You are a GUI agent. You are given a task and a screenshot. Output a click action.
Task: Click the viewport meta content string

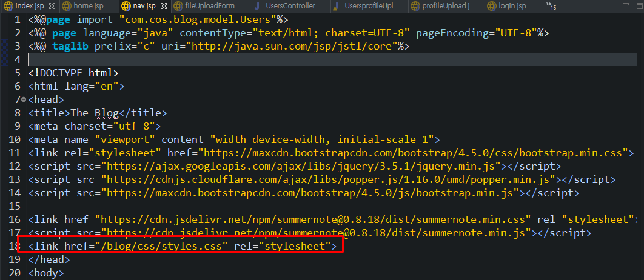pos(321,139)
